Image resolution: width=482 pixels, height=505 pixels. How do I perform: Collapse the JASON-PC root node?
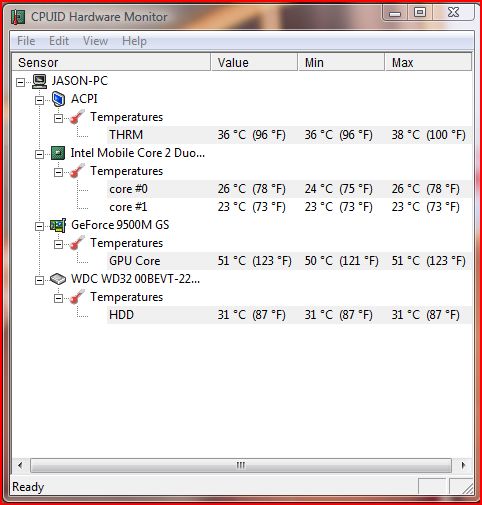(20, 82)
